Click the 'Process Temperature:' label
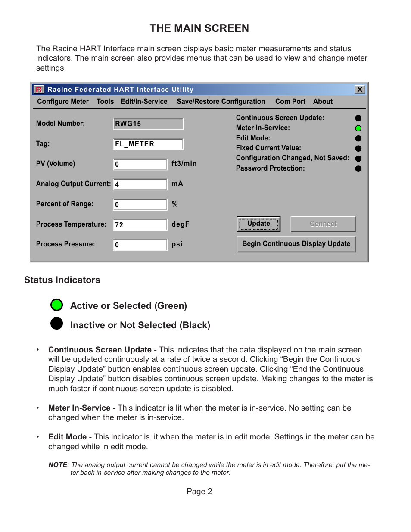The height and width of the screenshot is (532, 411). [71, 224]
